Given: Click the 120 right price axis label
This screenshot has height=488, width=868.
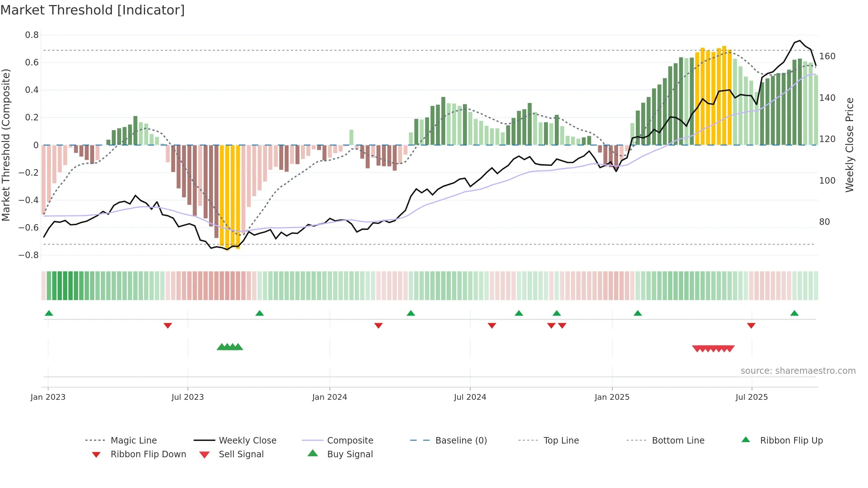Looking at the screenshot, I should click(x=827, y=139).
